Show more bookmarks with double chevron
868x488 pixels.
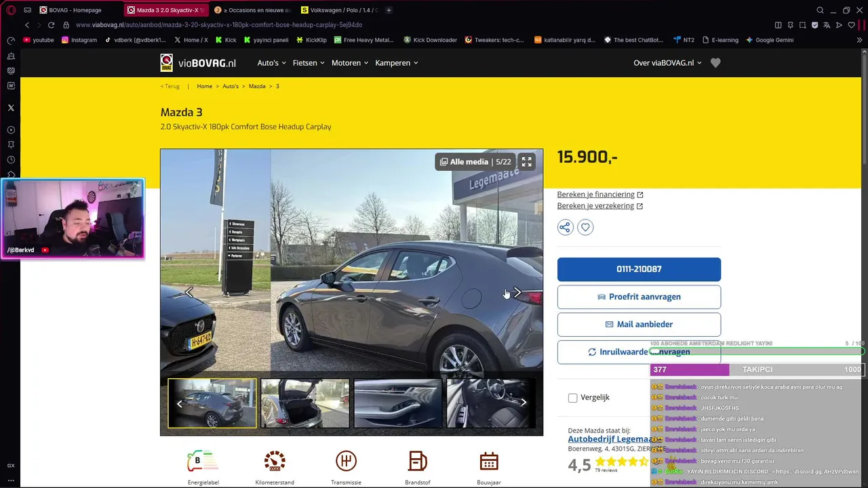859,40
